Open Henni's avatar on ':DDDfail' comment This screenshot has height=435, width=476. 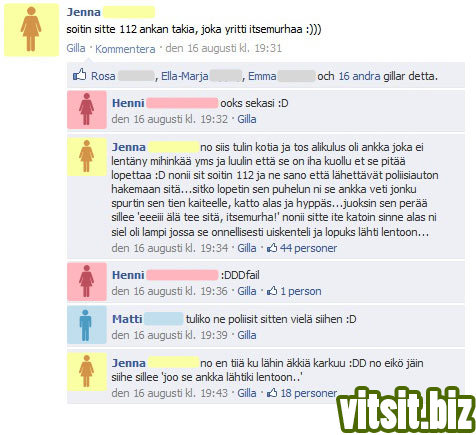pos(87,282)
